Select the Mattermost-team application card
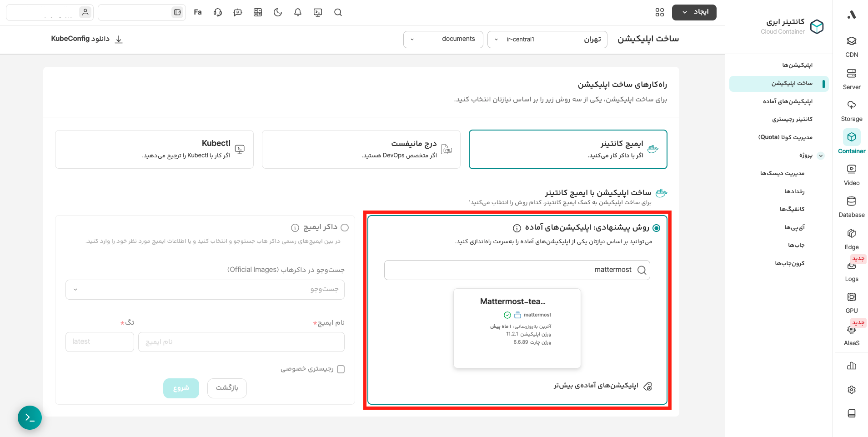 [x=517, y=328]
